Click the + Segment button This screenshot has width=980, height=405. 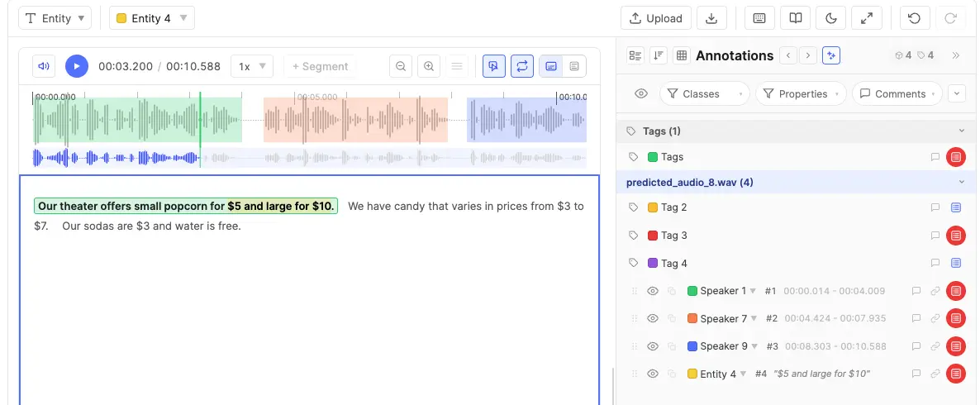[320, 66]
